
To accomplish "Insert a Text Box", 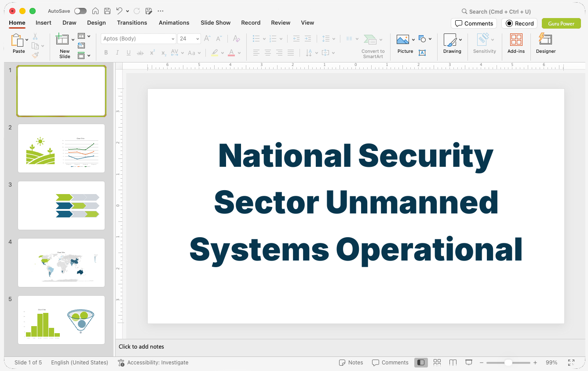I will 422,53.
